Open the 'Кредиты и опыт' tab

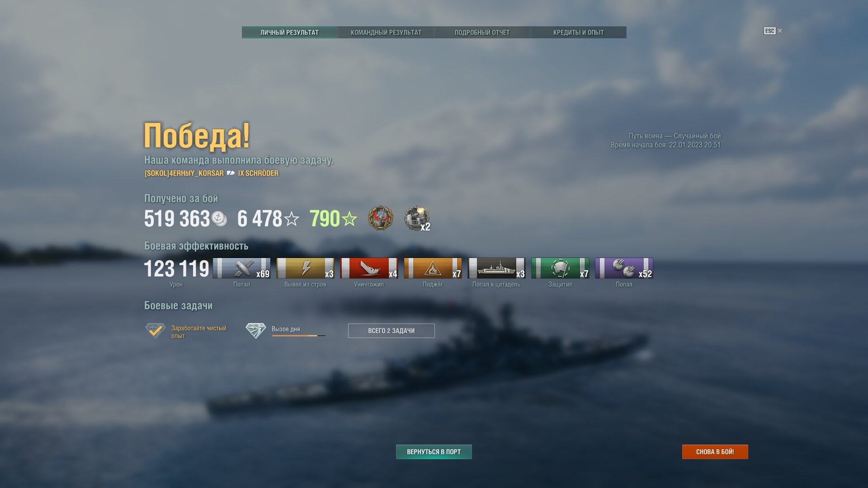(x=578, y=33)
